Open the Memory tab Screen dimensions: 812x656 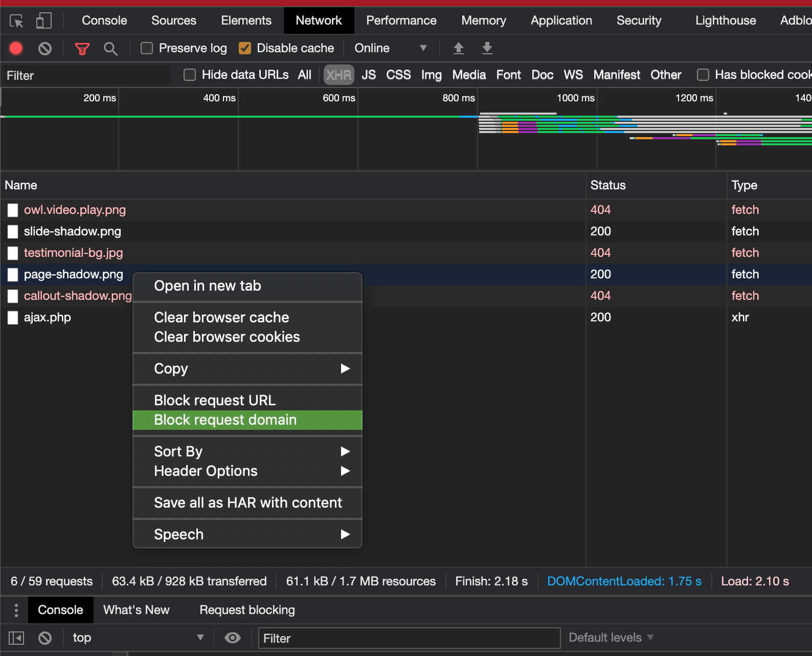(x=484, y=20)
